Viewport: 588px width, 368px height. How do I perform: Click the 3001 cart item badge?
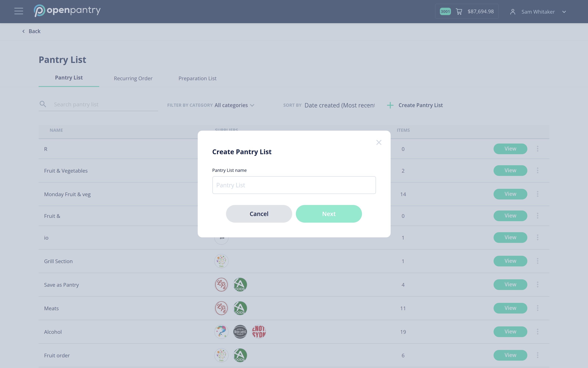(x=445, y=11)
